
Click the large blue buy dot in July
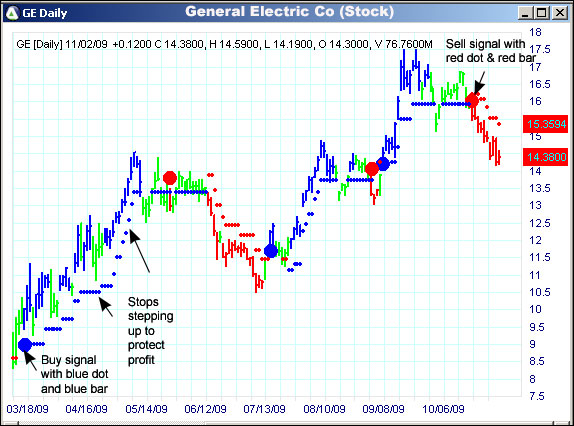pos(271,251)
